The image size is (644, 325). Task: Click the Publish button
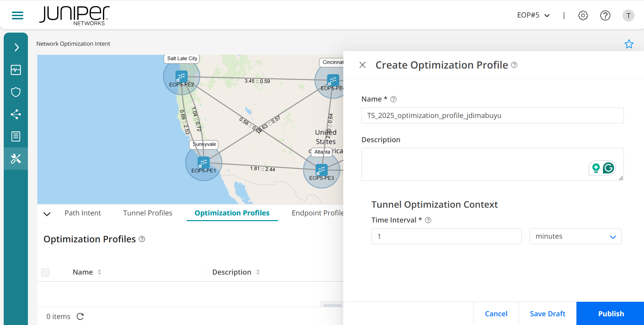[611, 313]
